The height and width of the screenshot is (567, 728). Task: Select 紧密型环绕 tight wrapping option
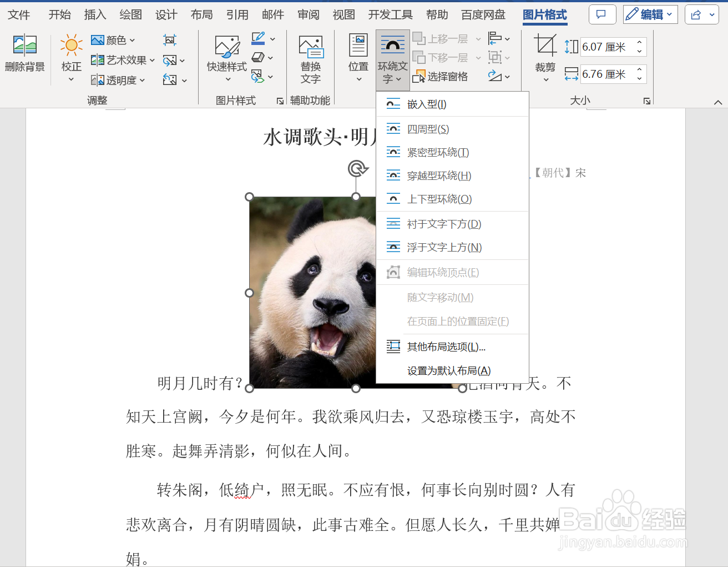[452, 152]
